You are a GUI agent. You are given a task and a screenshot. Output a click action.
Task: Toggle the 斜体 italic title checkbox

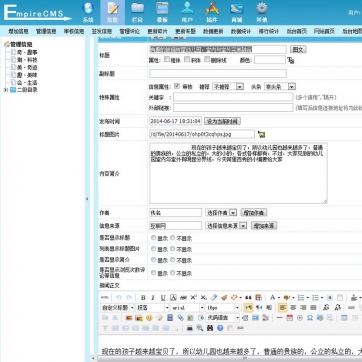(x=187, y=59)
